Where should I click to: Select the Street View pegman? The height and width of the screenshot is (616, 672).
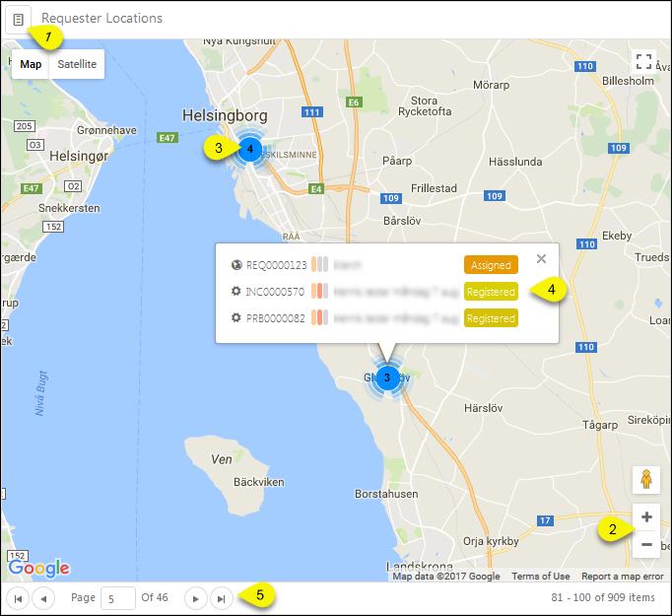[645, 481]
